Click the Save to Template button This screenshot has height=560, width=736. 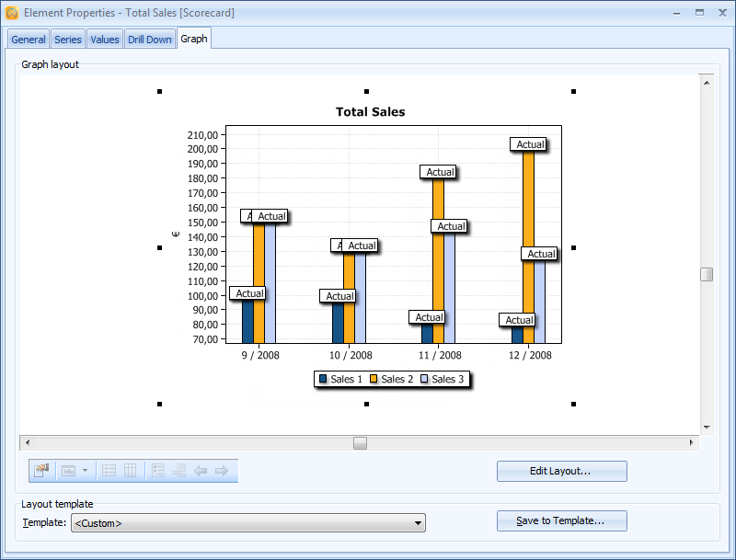pyautogui.click(x=561, y=520)
